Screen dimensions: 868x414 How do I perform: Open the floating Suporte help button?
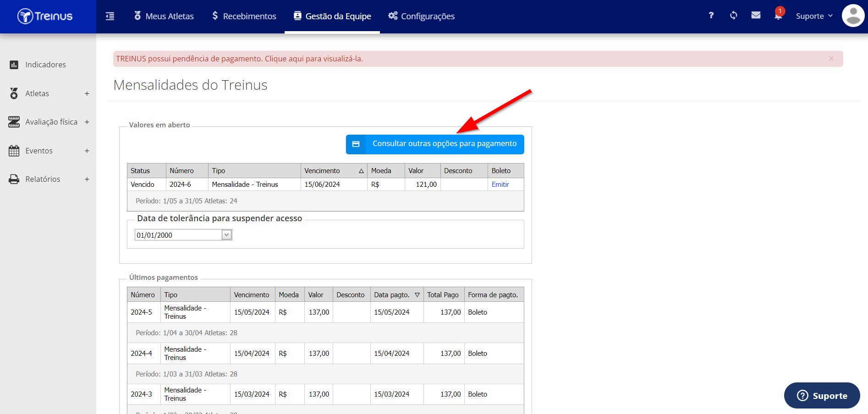822,396
